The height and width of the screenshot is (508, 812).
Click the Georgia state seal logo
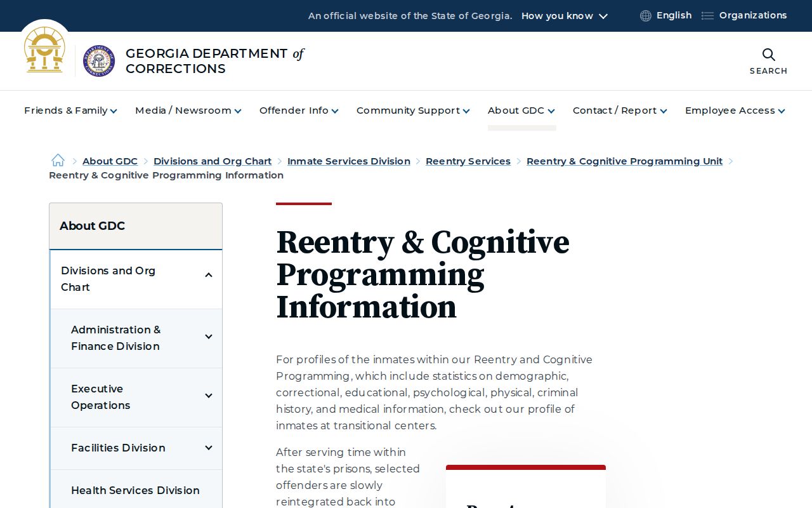point(44,50)
